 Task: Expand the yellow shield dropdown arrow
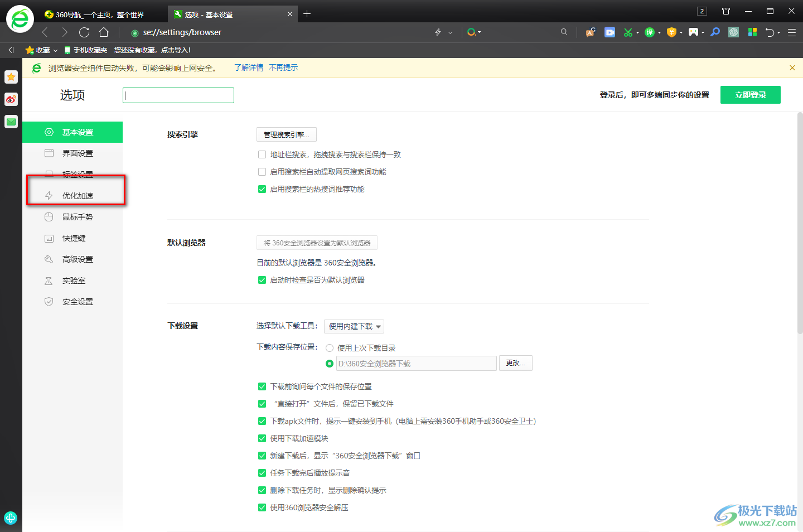[681, 33]
